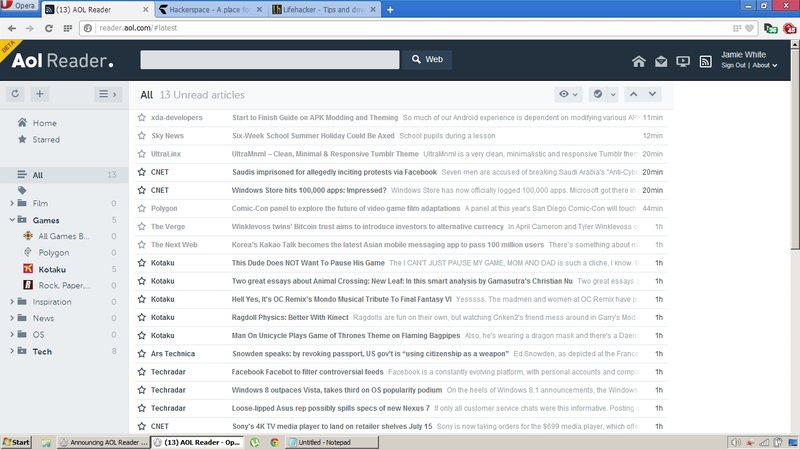This screenshot has height=450, width=800.
Task: Expand the Inspiration folder
Action: coord(12,302)
